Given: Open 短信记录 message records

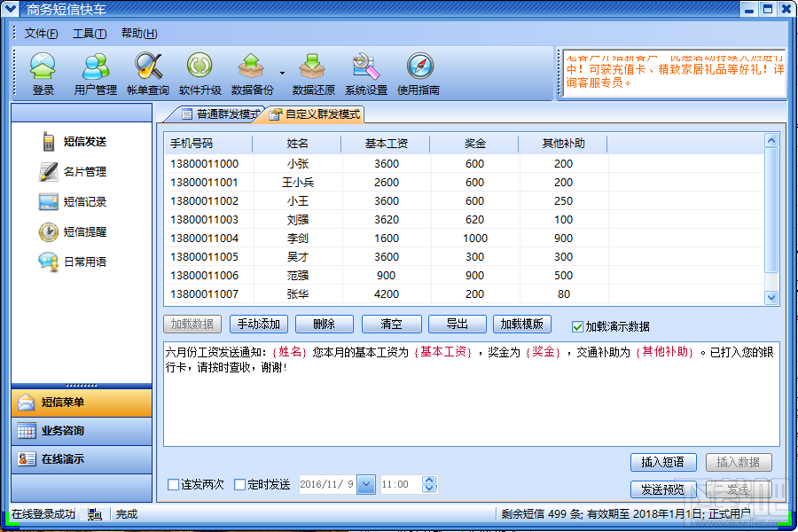Looking at the screenshot, I should click(x=73, y=201).
